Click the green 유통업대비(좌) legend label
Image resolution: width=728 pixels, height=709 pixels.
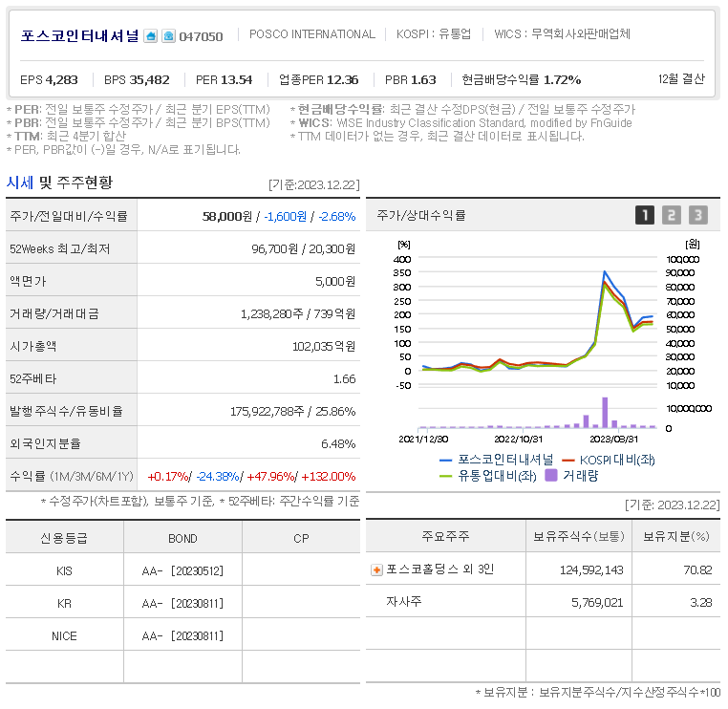(x=497, y=476)
